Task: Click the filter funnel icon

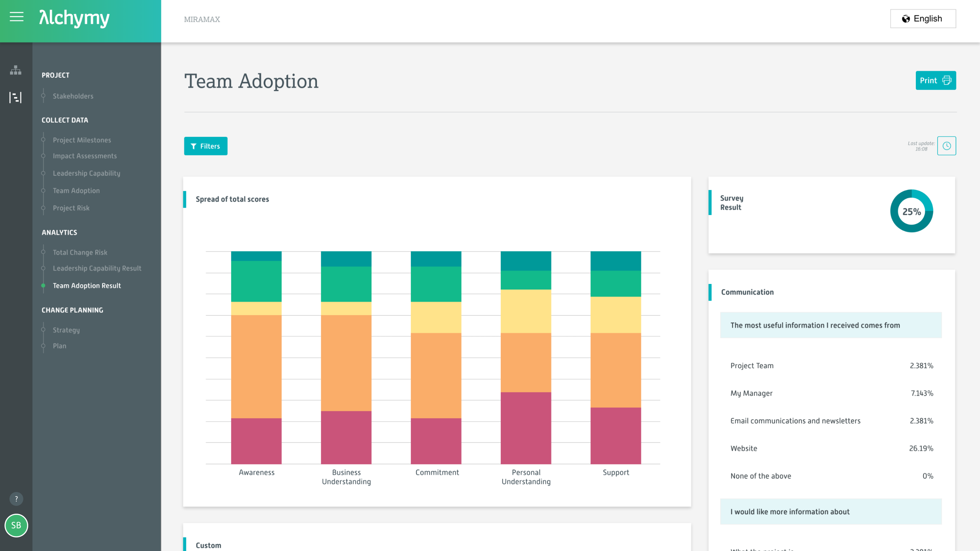Action: (194, 146)
